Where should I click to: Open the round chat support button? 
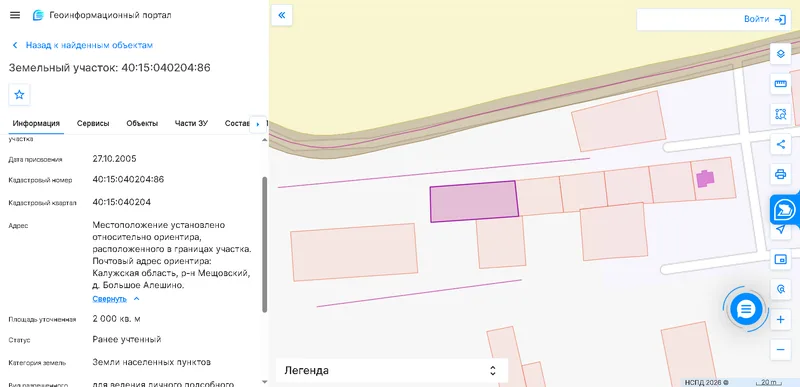pos(746,309)
